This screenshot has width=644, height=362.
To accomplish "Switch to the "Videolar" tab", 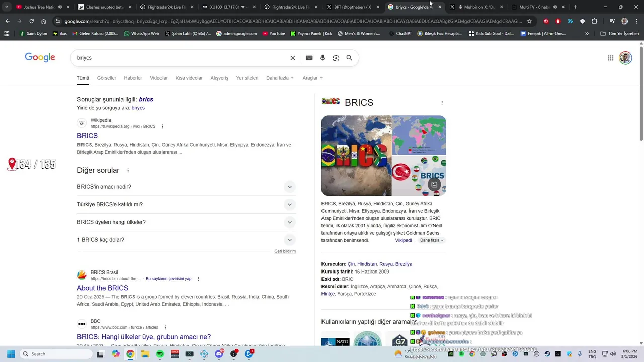I will coord(158,78).
